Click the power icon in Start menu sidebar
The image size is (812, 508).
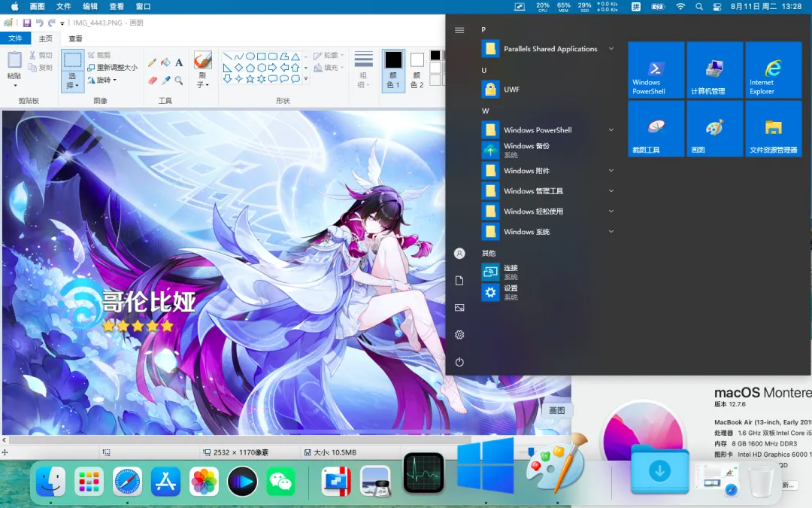click(459, 362)
